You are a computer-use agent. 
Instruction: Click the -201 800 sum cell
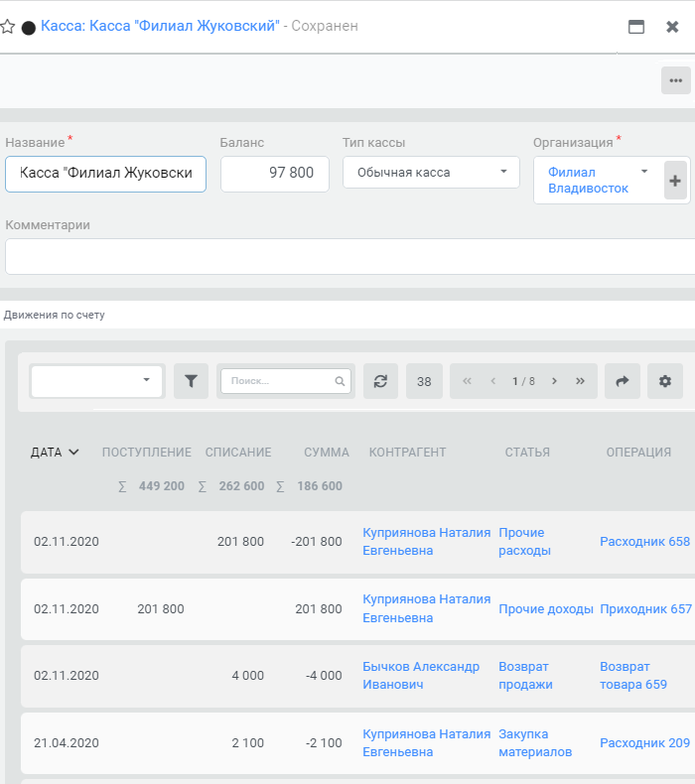pyautogui.click(x=317, y=542)
